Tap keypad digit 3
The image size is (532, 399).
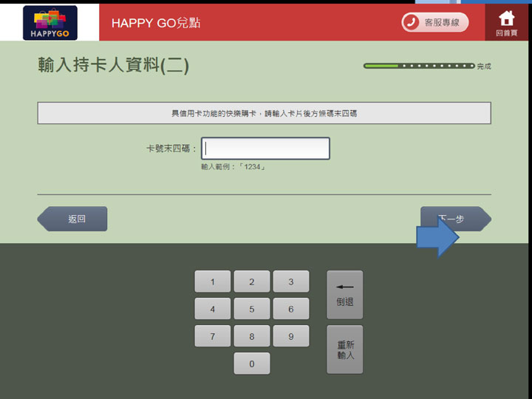click(291, 282)
